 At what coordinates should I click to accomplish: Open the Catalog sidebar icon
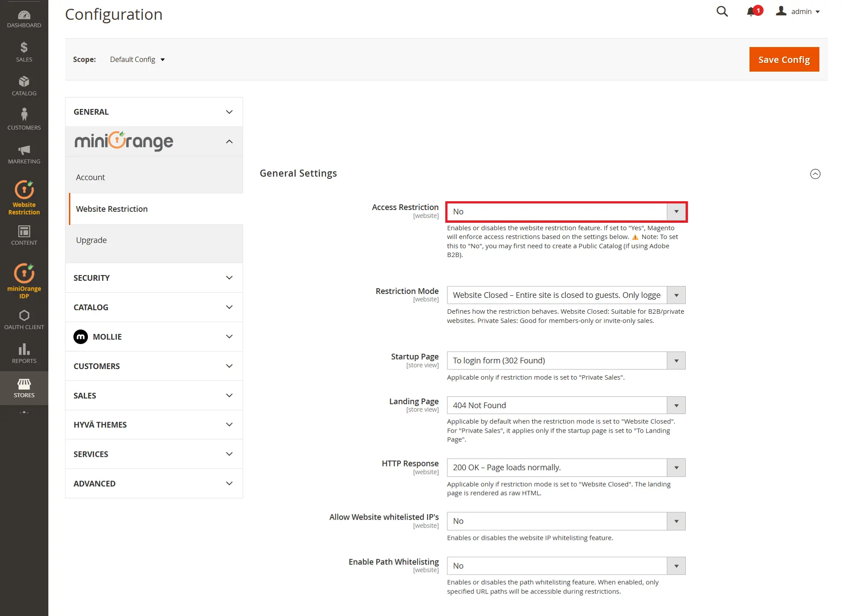pyautogui.click(x=24, y=85)
